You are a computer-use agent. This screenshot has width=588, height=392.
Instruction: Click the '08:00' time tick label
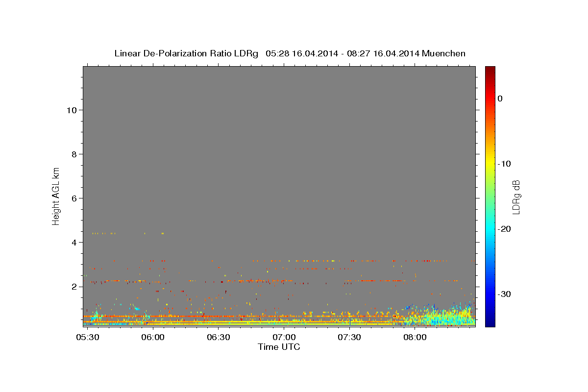(x=415, y=337)
